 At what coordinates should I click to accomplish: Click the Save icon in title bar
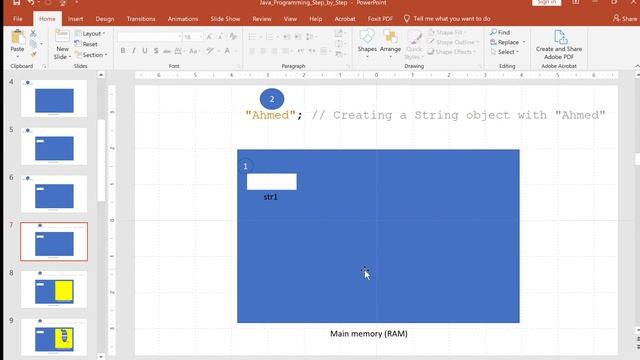click(x=16, y=2)
